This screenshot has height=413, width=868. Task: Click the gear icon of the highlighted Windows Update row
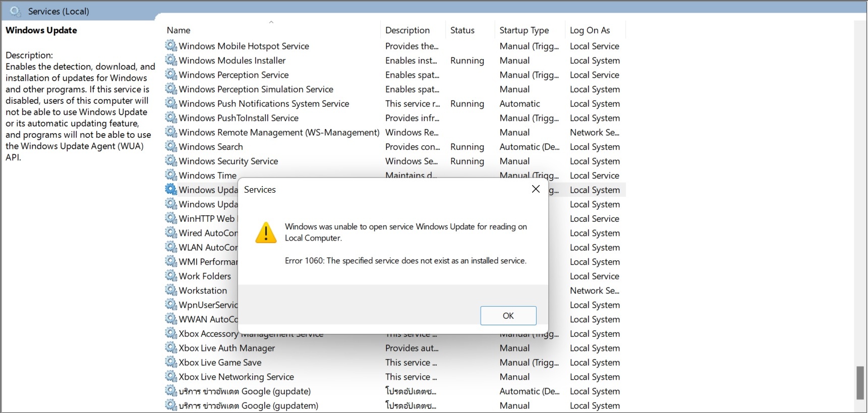[171, 189]
